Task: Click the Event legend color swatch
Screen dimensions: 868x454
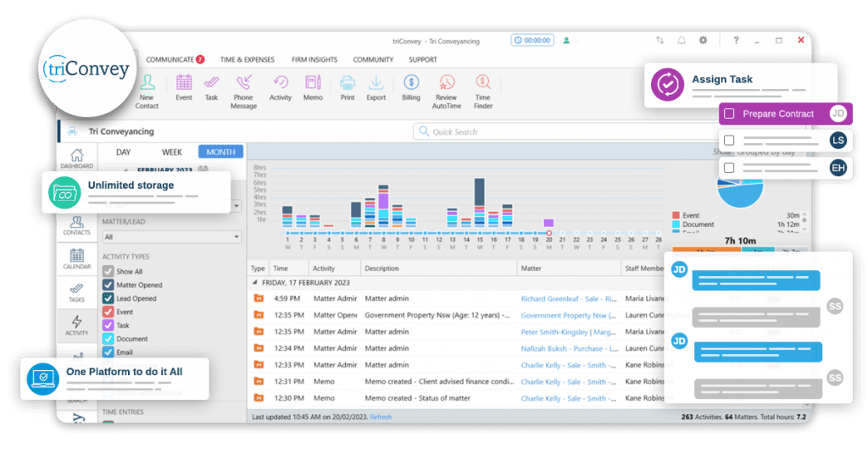Action: point(676,215)
